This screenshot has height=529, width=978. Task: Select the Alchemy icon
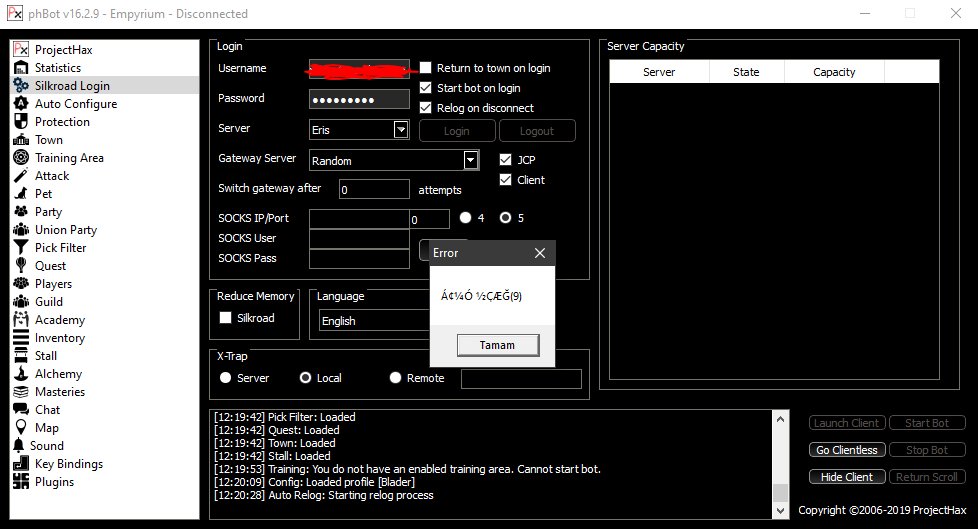pos(21,374)
